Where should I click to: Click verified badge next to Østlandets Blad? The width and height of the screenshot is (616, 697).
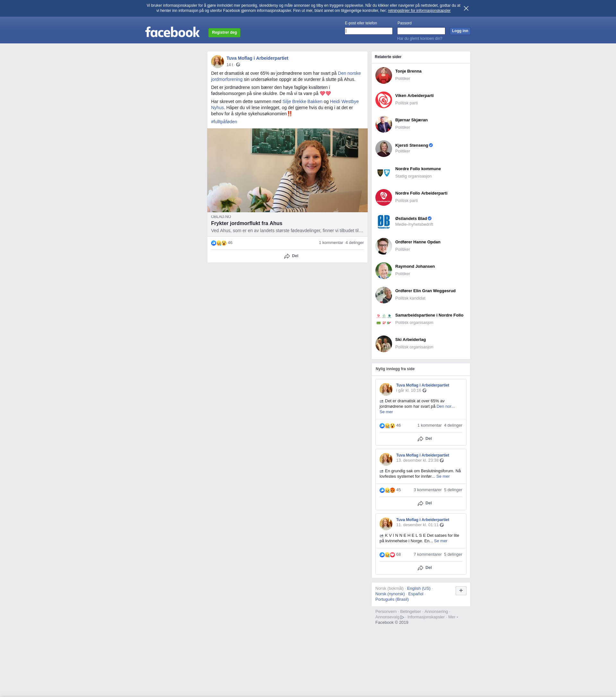tap(430, 219)
